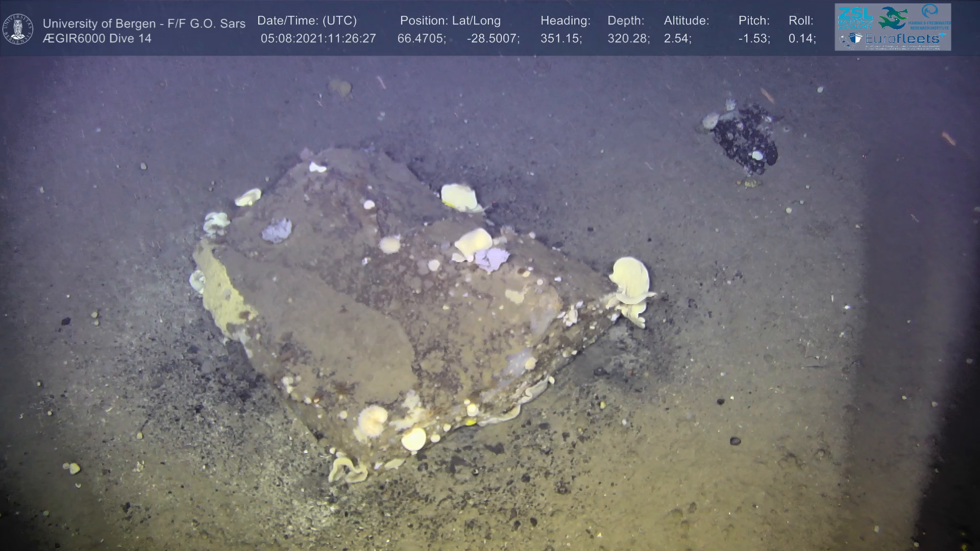Click the ÆGIR6000 Dive 14 label
Viewport: 980px width, 551px height.
97,39
